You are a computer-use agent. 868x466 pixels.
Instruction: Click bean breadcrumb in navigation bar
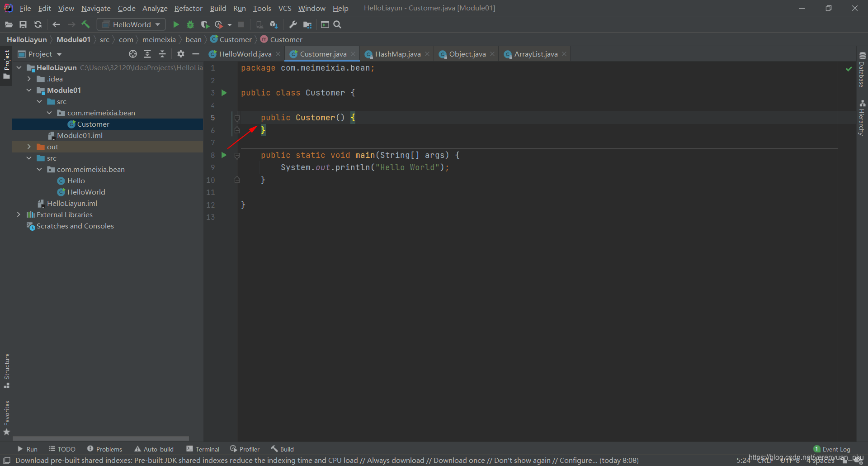[x=193, y=39]
